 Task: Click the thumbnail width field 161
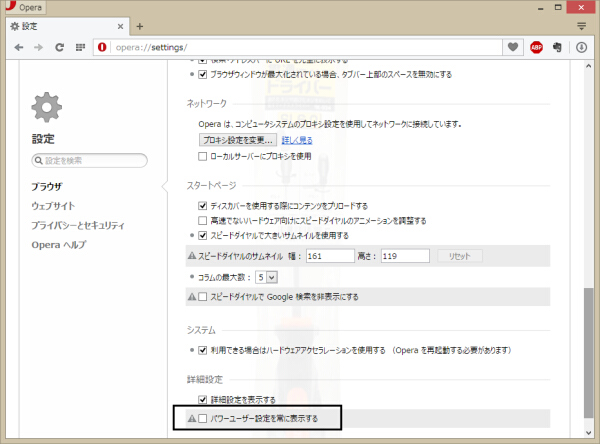pyautogui.click(x=330, y=256)
